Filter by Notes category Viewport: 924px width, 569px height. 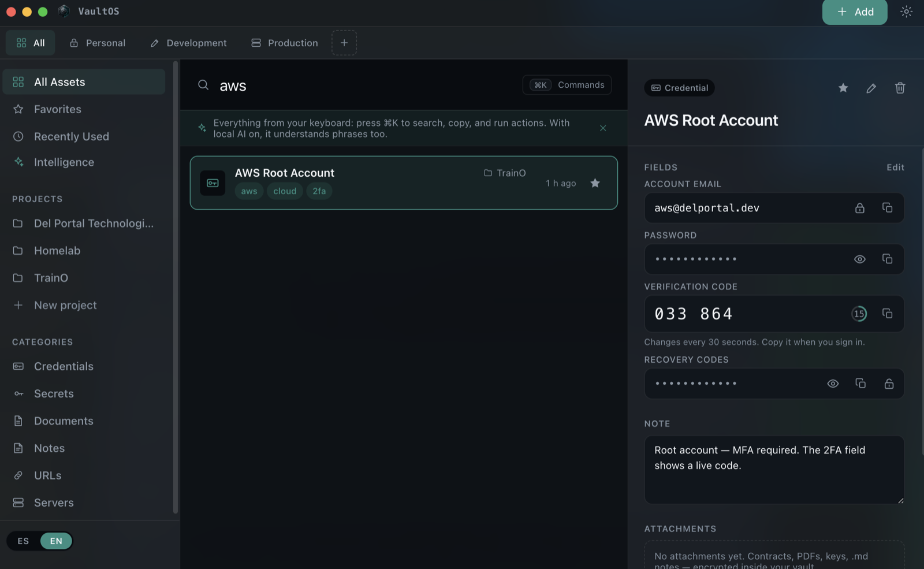click(84, 448)
